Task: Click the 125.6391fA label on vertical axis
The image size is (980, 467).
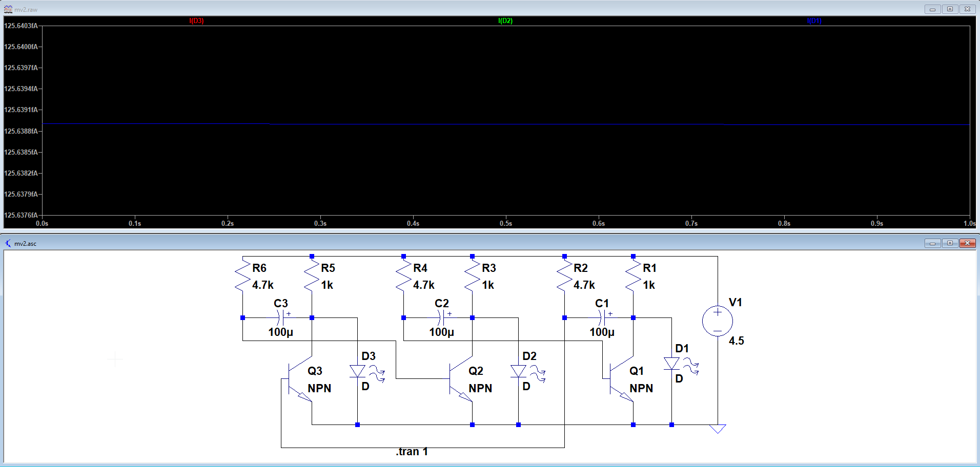Action: pyautogui.click(x=21, y=110)
